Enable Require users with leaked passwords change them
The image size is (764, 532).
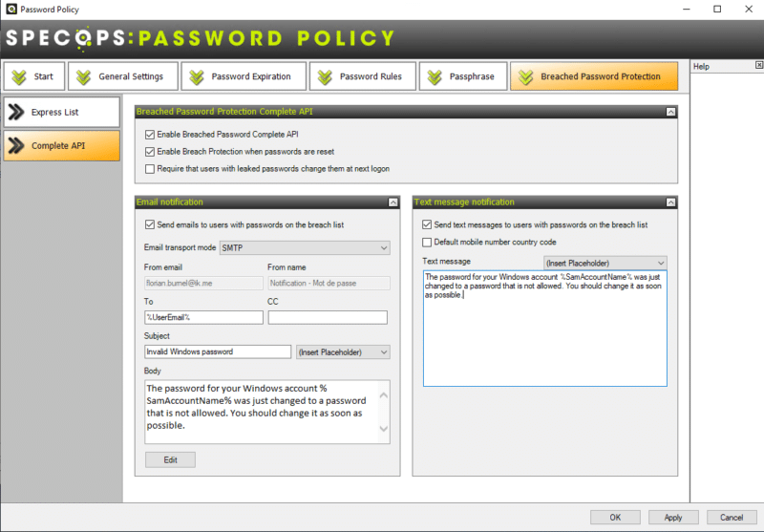pyautogui.click(x=150, y=169)
